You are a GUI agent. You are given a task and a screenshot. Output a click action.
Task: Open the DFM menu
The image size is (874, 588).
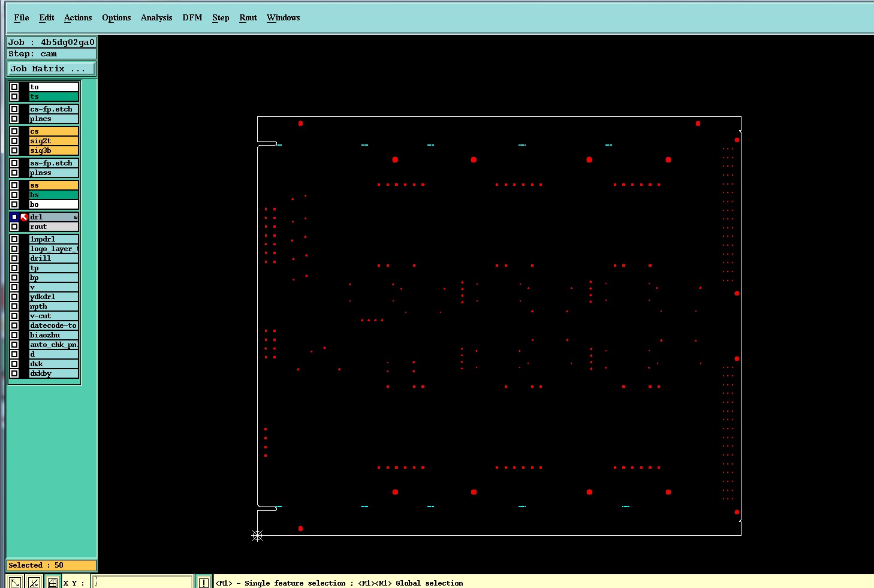(x=192, y=17)
